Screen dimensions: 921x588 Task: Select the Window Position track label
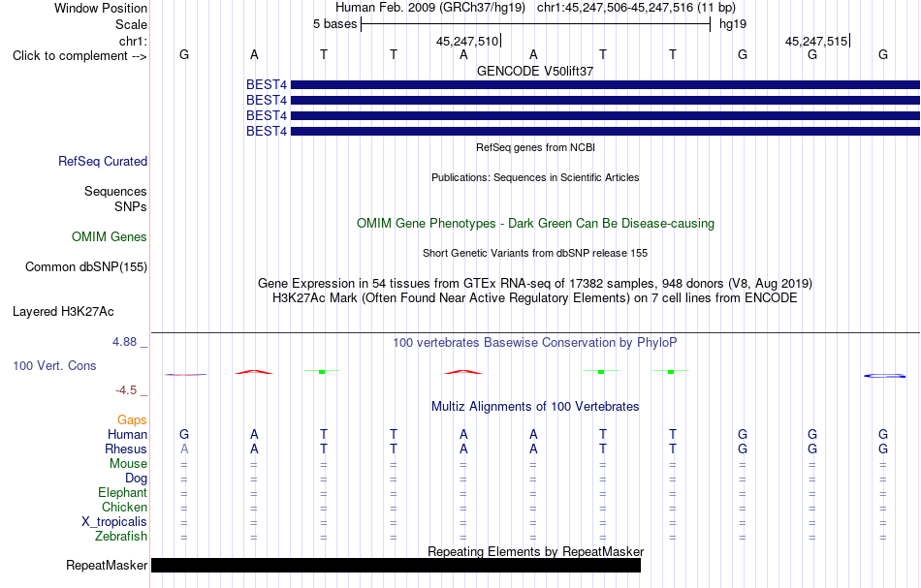(101, 8)
